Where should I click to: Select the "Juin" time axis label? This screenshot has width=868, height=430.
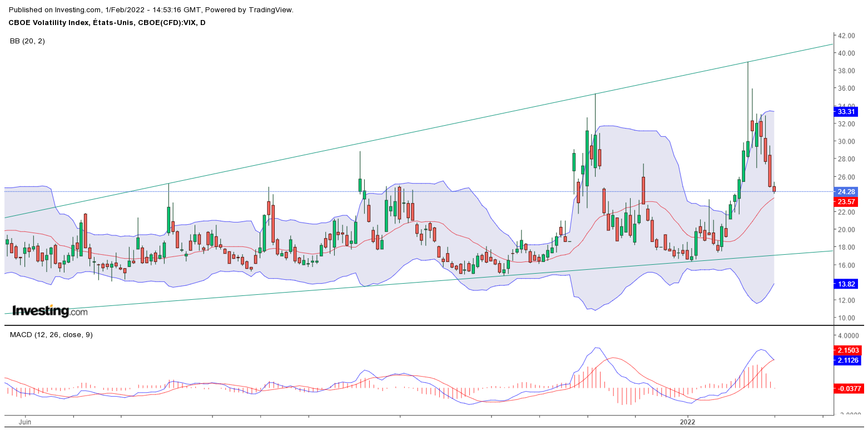[x=24, y=422]
